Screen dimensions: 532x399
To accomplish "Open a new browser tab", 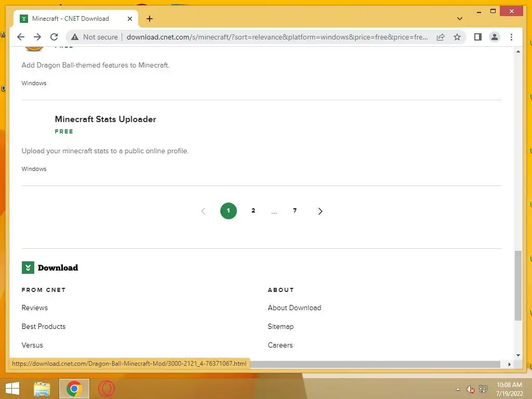I will (x=149, y=19).
